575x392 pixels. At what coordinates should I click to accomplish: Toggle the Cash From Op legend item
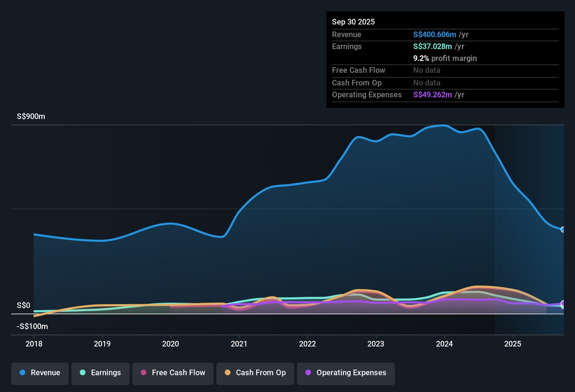tap(255, 373)
